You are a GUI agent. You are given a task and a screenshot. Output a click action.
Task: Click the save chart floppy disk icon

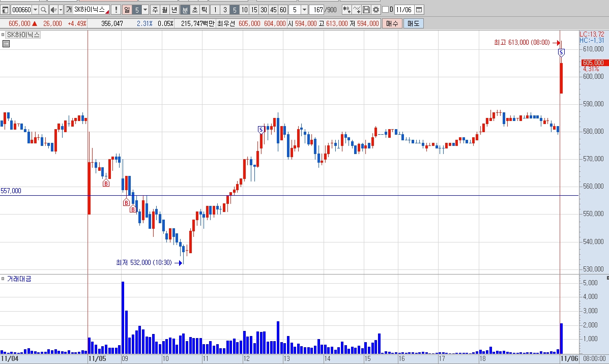(x=366, y=10)
